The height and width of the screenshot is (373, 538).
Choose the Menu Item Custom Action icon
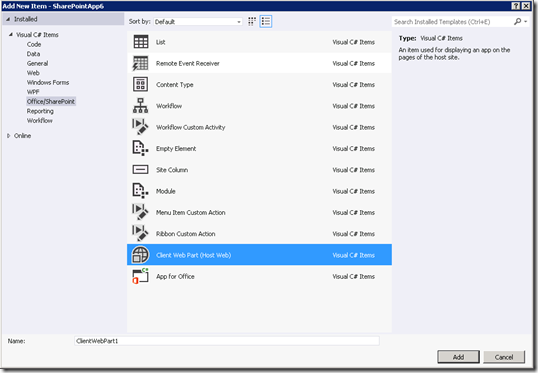click(x=140, y=212)
